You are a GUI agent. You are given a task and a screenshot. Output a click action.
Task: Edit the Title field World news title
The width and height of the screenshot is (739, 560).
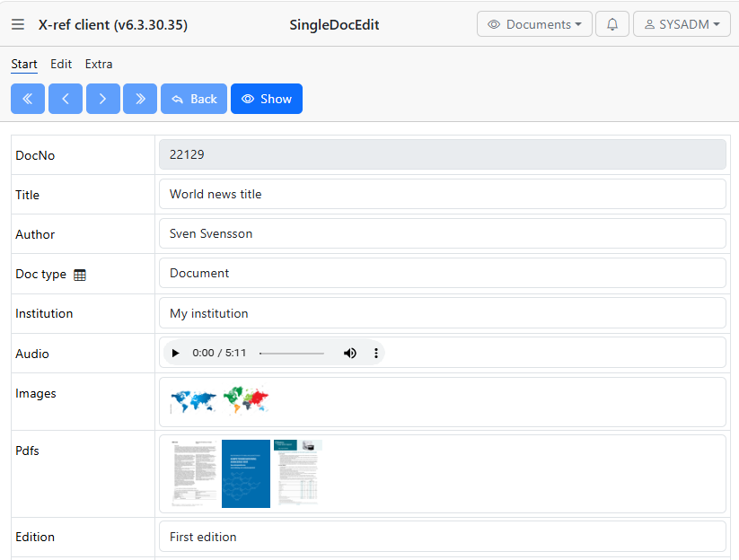pos(442,194)
